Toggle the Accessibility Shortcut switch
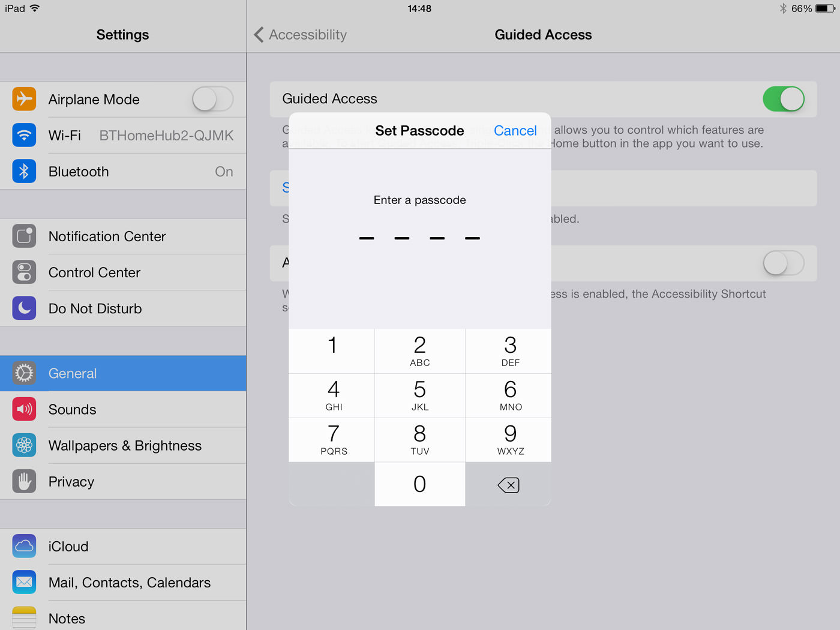The width and height of the screenshot is (840, 630). (784, 263)
